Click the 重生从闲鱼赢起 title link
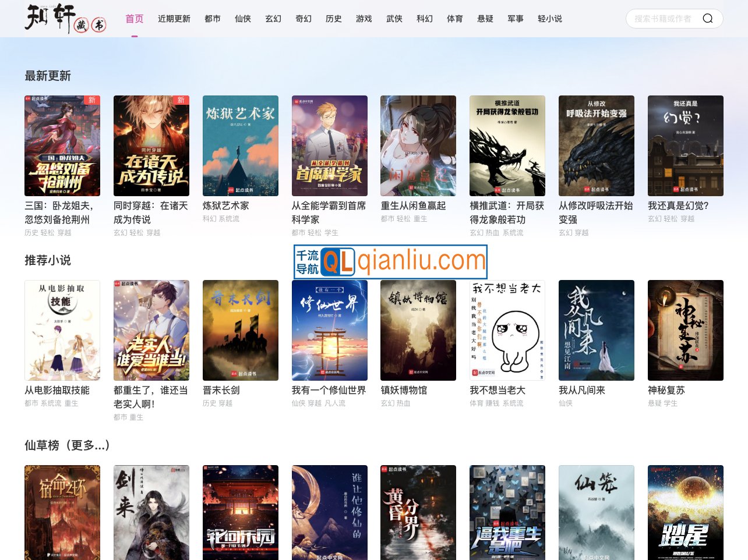Viewport: 748px width, 560px height. coord(413,205)
